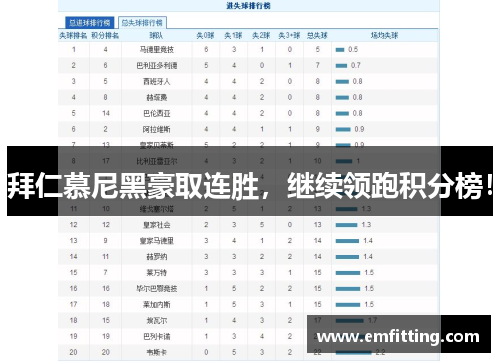Click the 失3+球 column header
The image size is (500, 362).
tap(289, 35)
